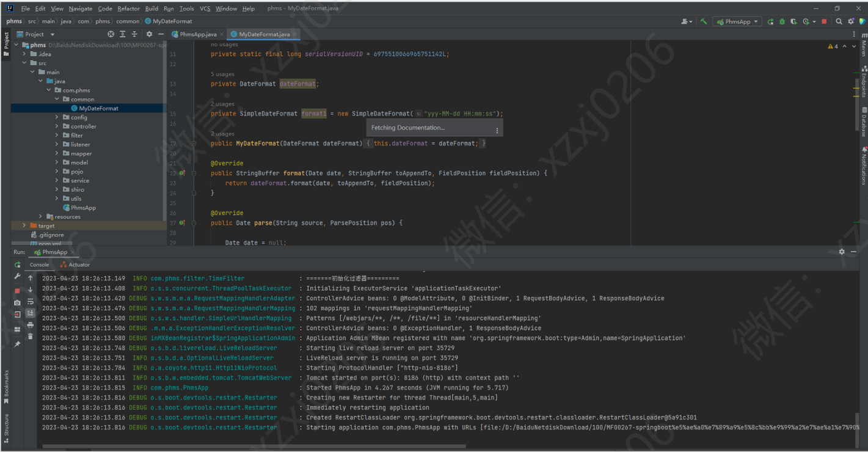868x452 pixels.
Task: Rerun PhmsApp from main toolbar
Action: [770, 21]
